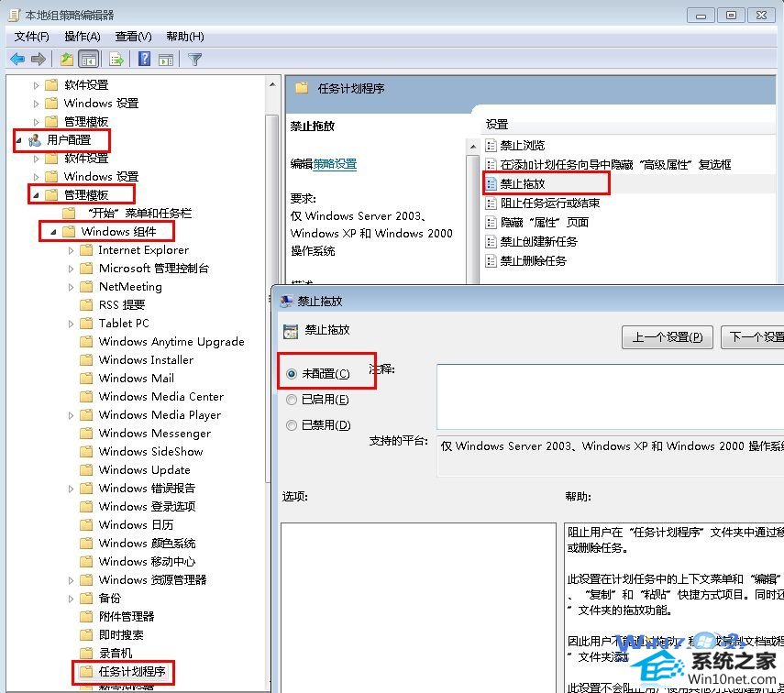Expand the Windows Media Player node
784x693 pixels.
pyautogui.click(x=71, y=415)
